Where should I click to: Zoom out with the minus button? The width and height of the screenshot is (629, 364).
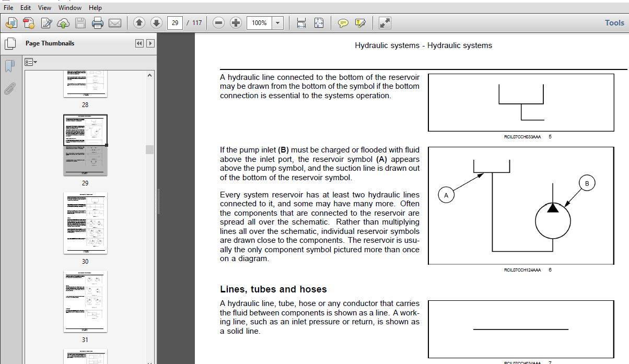[x=219, y=23]
